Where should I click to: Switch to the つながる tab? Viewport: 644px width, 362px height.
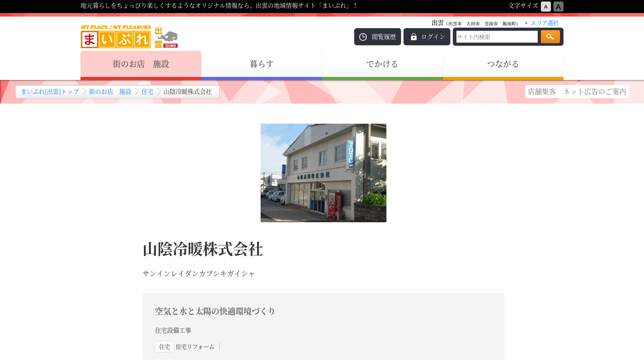coord(503,64)
